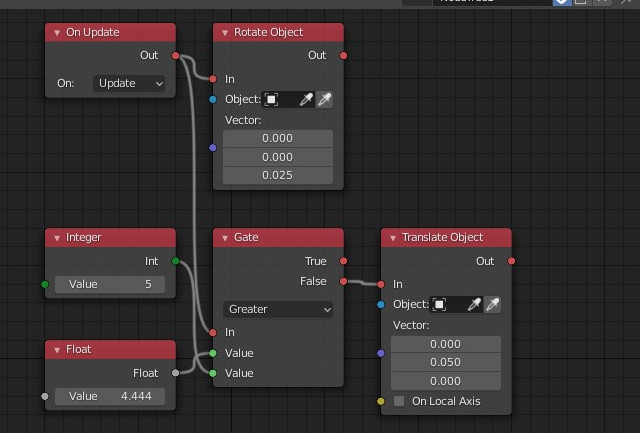
Task: Enable On Local Axis checkbox
Action: coord(399,401)
